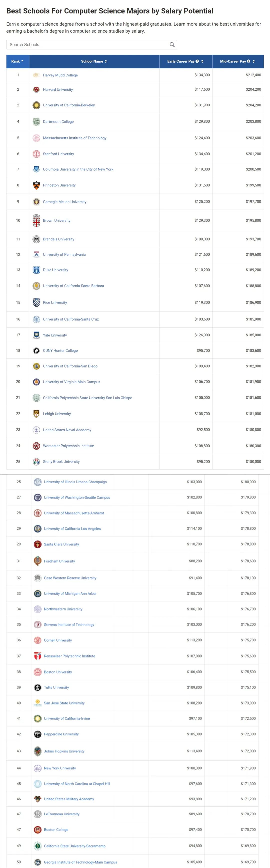Click the Early Career Pay info icon

pyautogui.click(x=197, y=61)
